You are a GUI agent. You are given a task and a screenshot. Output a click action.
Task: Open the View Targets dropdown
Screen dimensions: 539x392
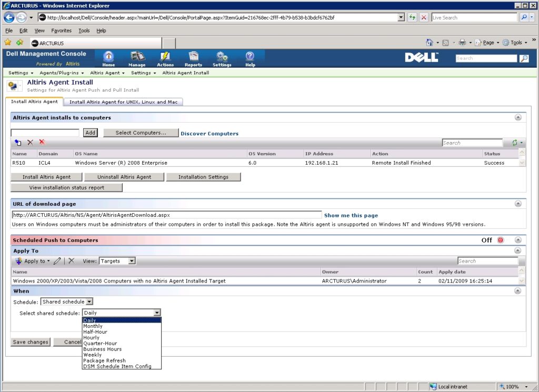(x=117, y=261)
